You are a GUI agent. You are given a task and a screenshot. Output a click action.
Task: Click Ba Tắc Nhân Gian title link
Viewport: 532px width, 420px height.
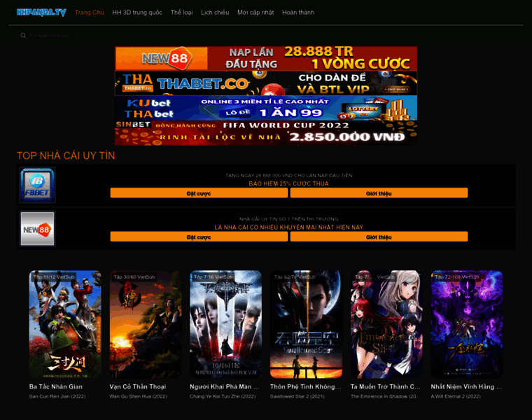tap(55, 387)
